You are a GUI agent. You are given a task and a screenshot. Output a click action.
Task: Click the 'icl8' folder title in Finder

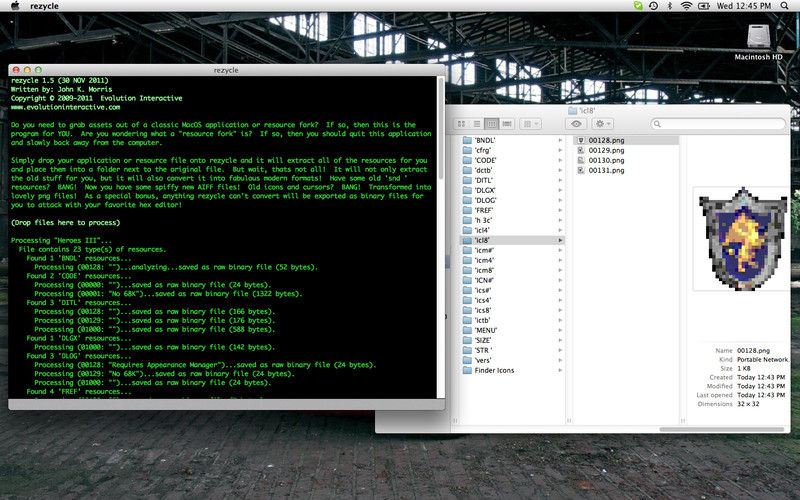tap(582, 110)
